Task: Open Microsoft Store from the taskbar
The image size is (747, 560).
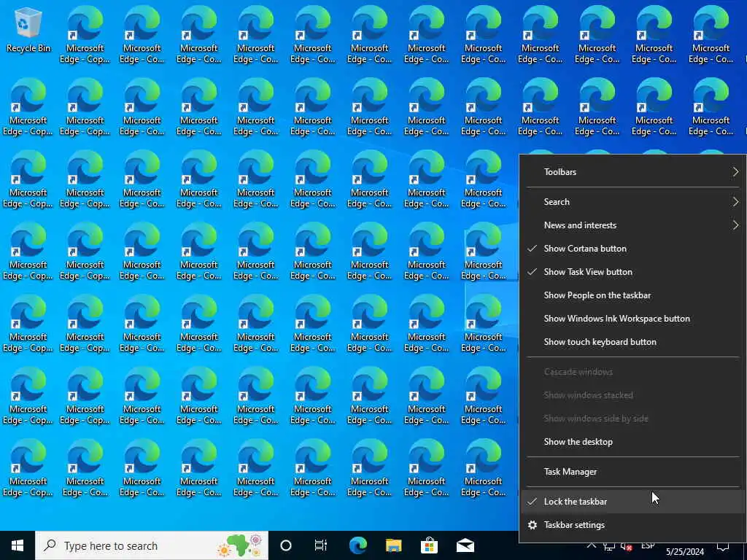Action: pos(429,545)
